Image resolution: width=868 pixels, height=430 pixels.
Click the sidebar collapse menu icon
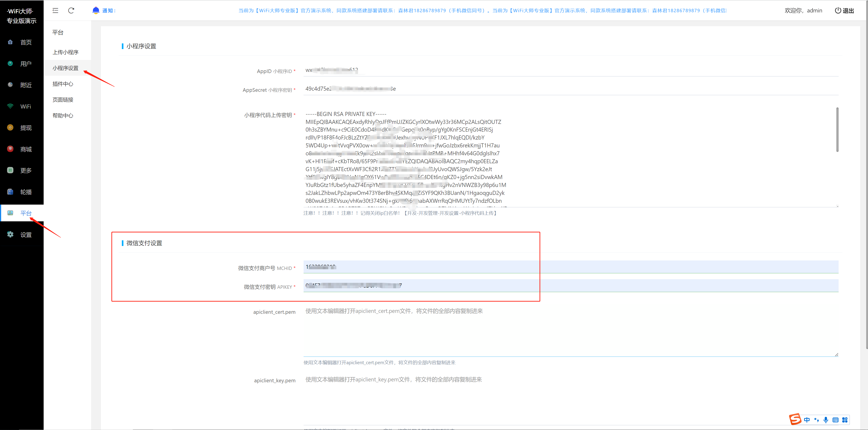click(x=55, y=10)
